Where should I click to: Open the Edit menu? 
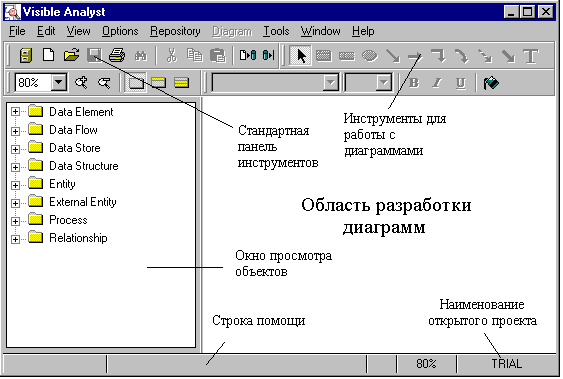46,31
